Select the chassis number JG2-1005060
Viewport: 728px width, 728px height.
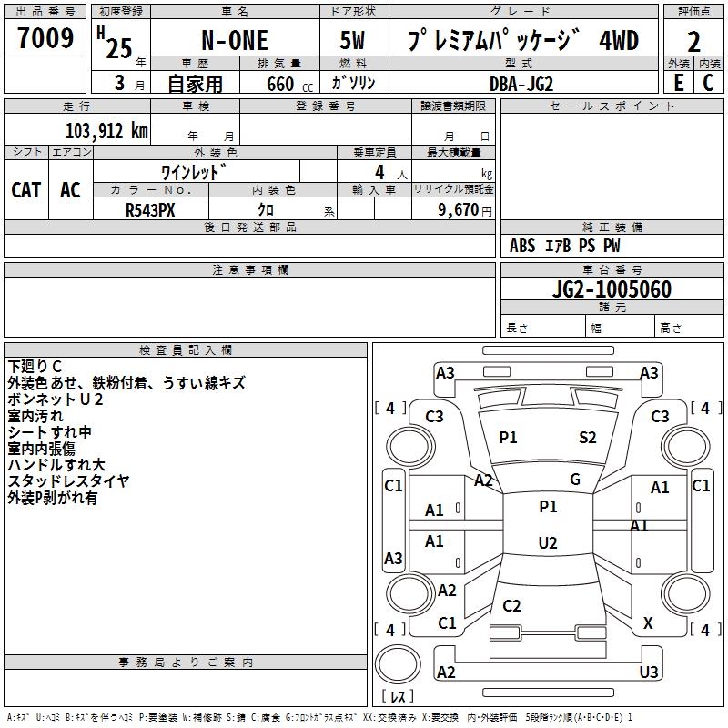click(x=612, y=289)
